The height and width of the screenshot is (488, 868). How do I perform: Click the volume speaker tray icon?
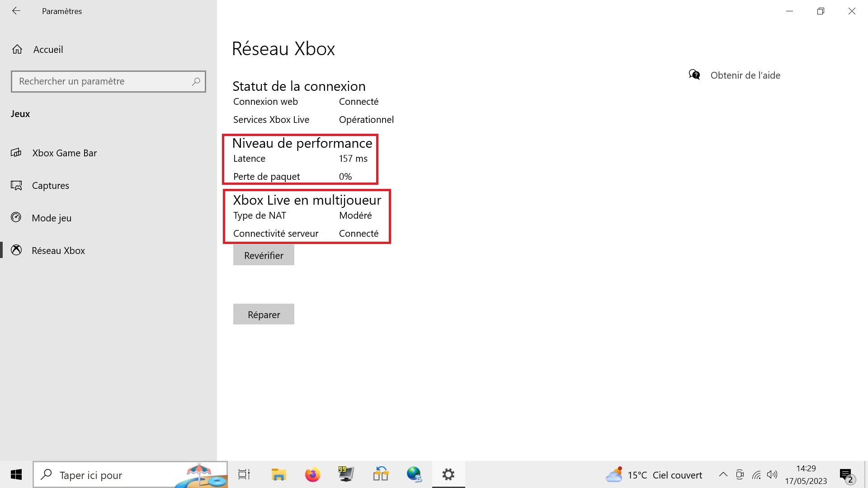[x=772, y=474]
